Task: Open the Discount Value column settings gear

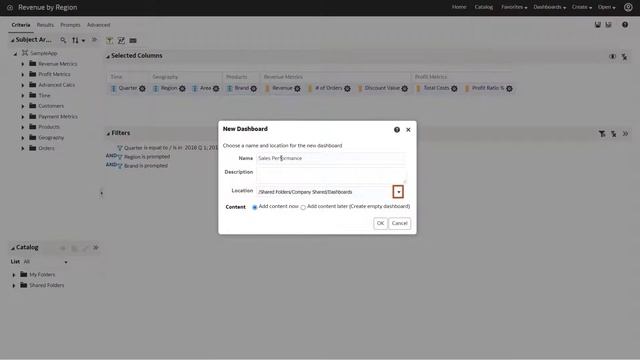Action: 404,89
